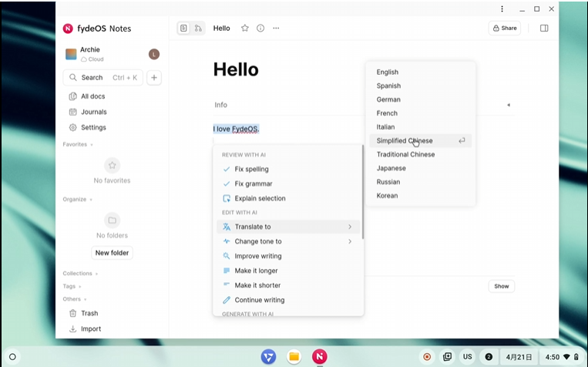
Task: Click the AI menu scrollbar
Action: tap(363, 192)
